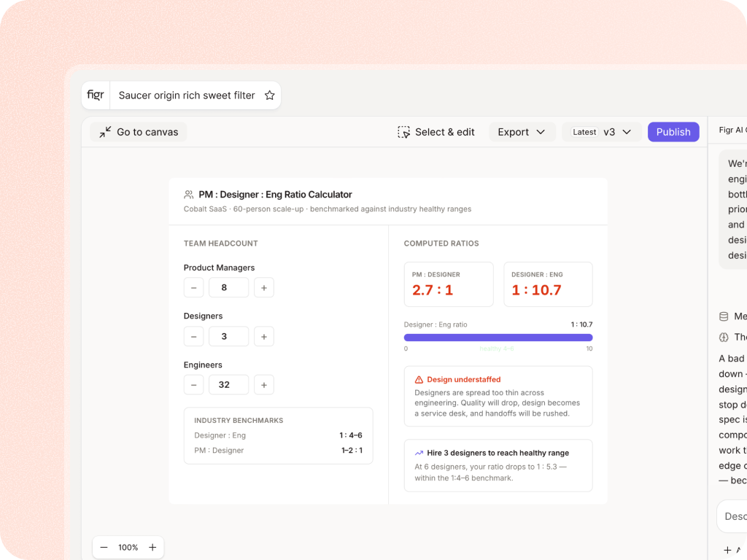Screen dimensions: 747x560
Task: Click the INDUSTRY BENCHMARKS label
Action: click(x=239, y=421)
